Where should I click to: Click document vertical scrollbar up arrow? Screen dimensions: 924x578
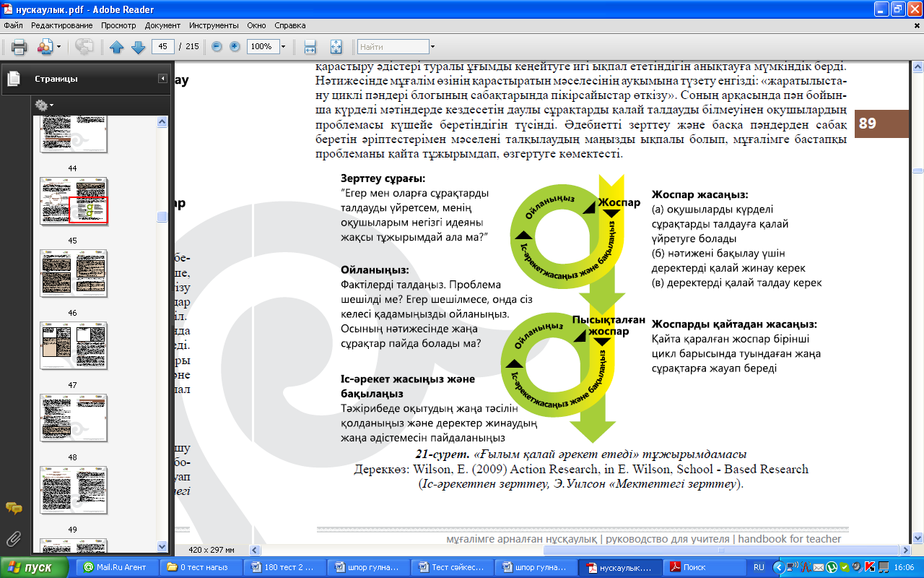pos(918,66)
